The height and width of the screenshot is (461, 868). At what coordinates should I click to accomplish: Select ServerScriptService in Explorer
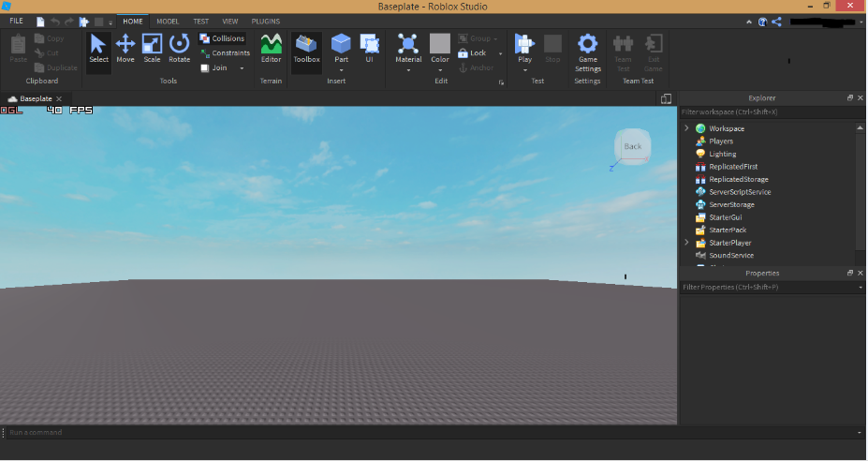[x=740, y=192]
